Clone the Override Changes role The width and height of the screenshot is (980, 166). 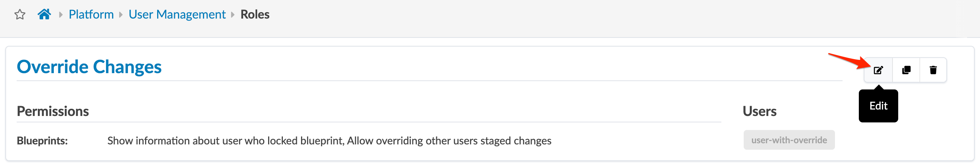pyautogui.click(x=906, y=70)
